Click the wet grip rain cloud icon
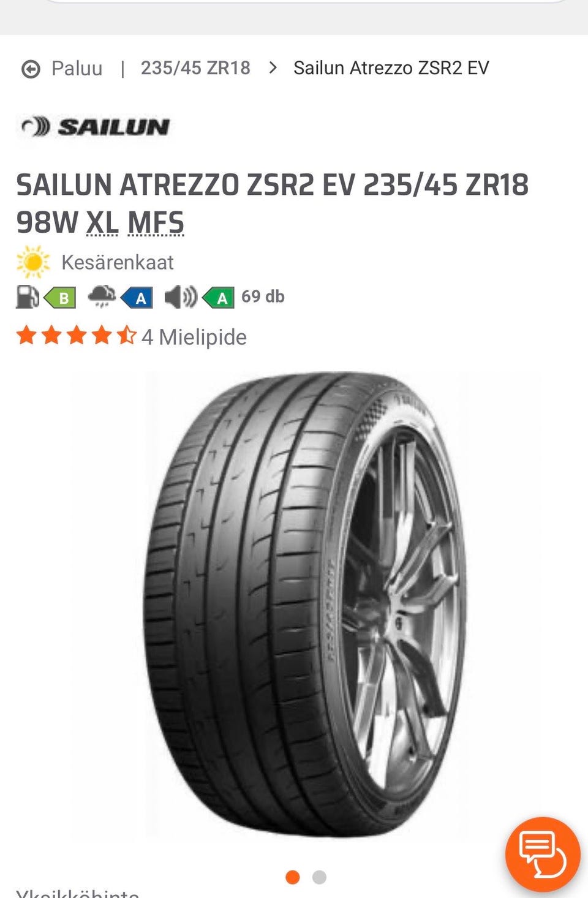 tap(102, 296)
